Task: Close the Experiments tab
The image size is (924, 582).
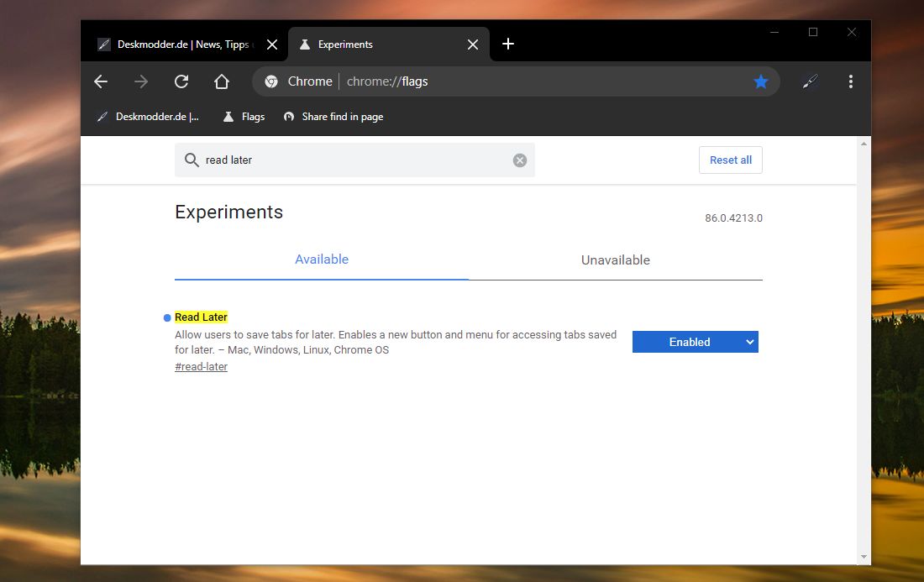Action: click(x=473, y=45)
